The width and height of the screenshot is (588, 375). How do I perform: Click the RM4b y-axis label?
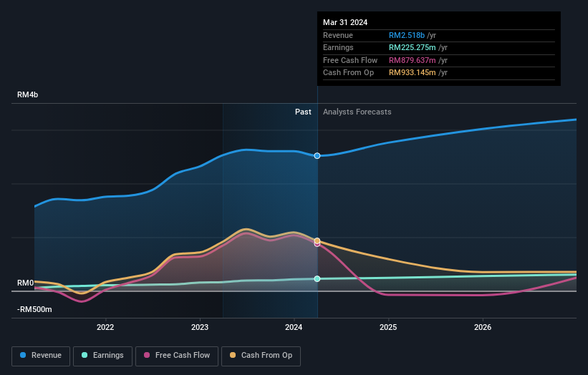[27, 94]
